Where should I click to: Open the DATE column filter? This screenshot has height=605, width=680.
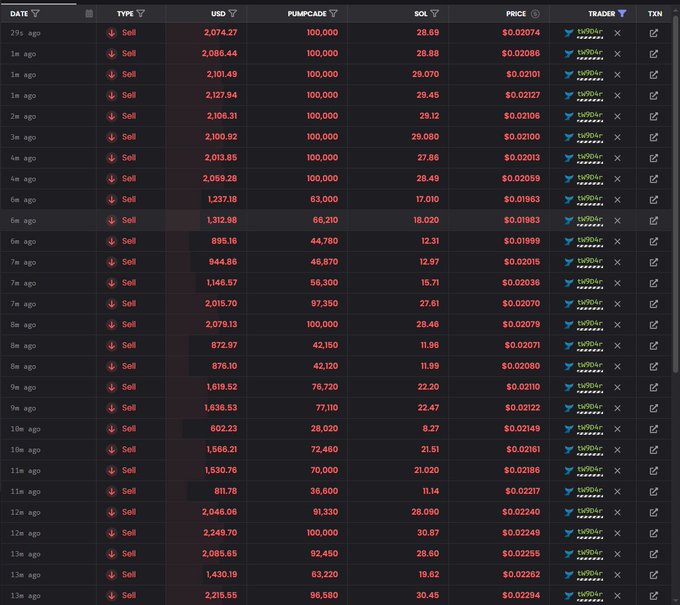click(36, 14)
